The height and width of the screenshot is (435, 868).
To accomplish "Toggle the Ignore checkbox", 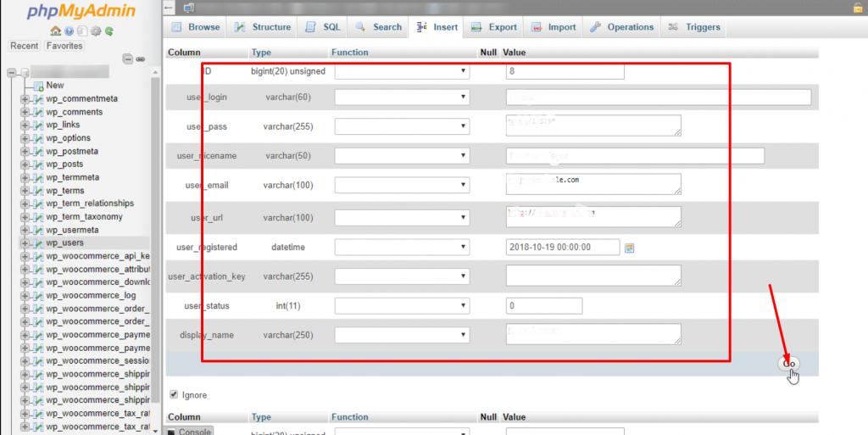I will [175, 394].
